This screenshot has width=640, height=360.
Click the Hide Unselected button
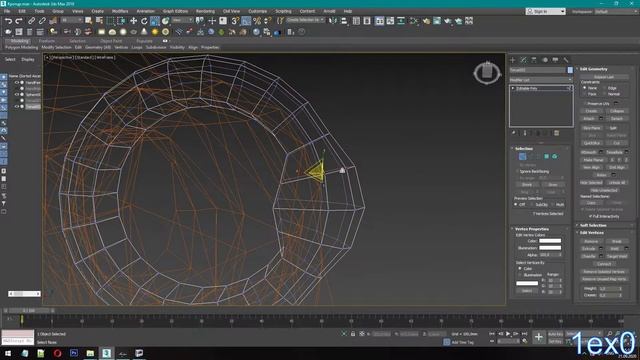tap(604, 190)
